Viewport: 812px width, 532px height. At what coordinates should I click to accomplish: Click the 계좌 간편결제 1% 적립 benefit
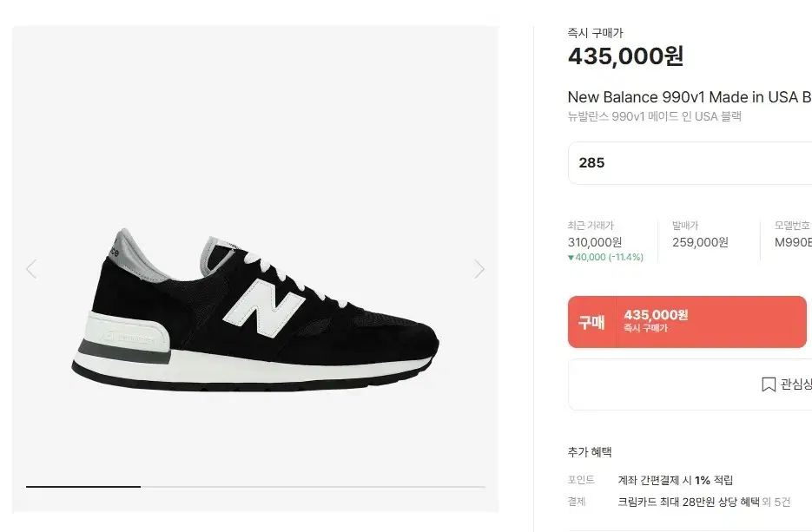(x=676, y=480)
